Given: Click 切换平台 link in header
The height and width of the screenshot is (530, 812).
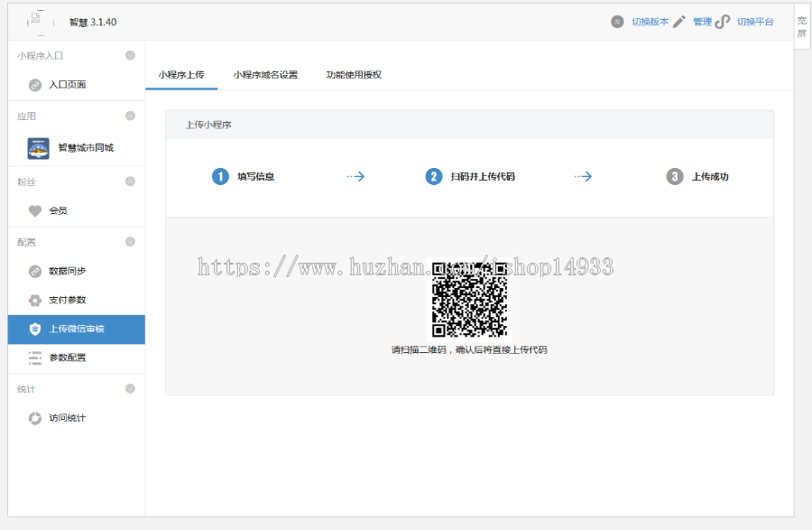Looking at the screenshot, I should 755,22.
